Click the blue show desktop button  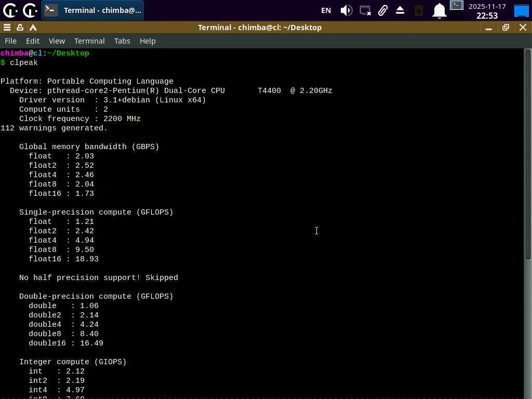point(522,10)
